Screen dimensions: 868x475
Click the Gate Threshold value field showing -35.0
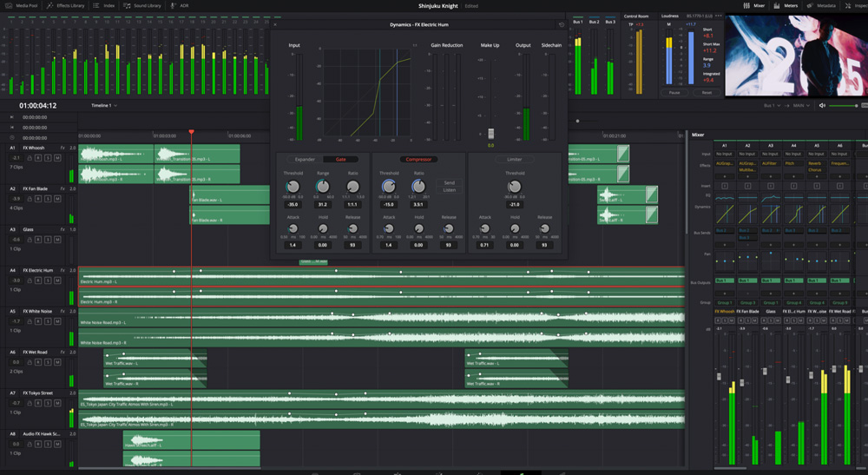293,205
